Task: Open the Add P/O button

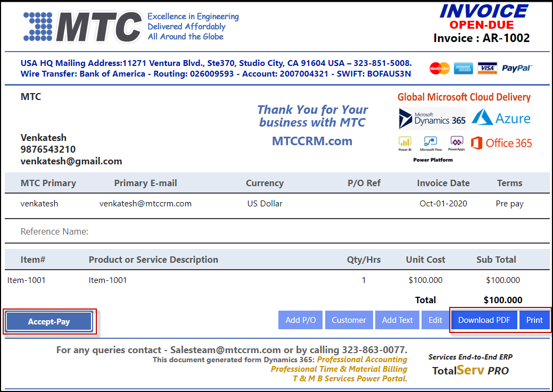Action: (x=301, y=320)
